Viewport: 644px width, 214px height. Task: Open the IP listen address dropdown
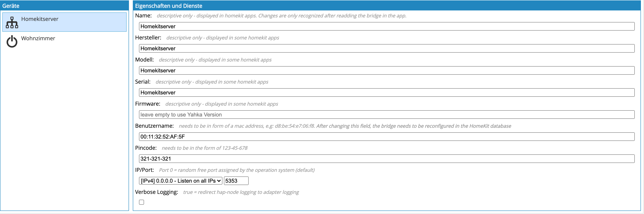click(180, 181)
